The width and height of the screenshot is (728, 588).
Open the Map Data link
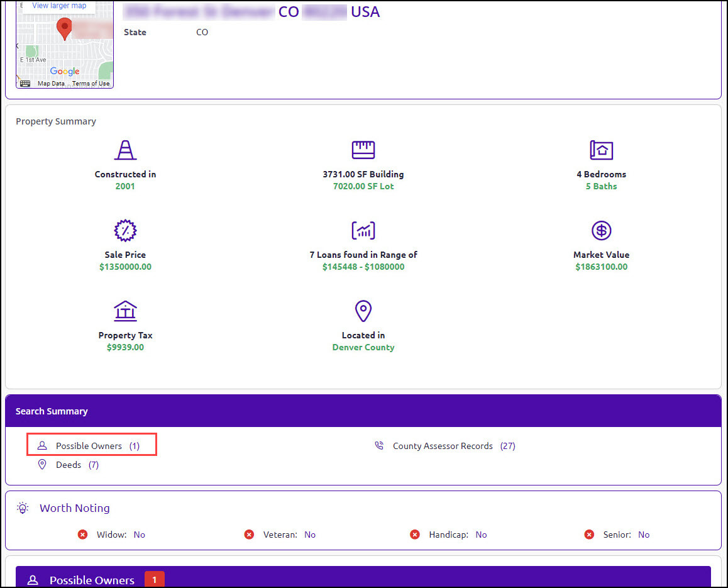(51, 84)
